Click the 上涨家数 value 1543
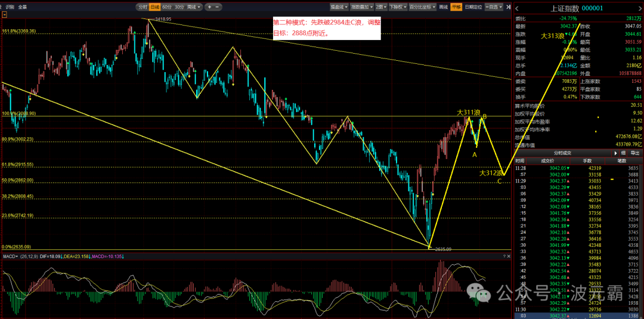 [x=636, y=81]
